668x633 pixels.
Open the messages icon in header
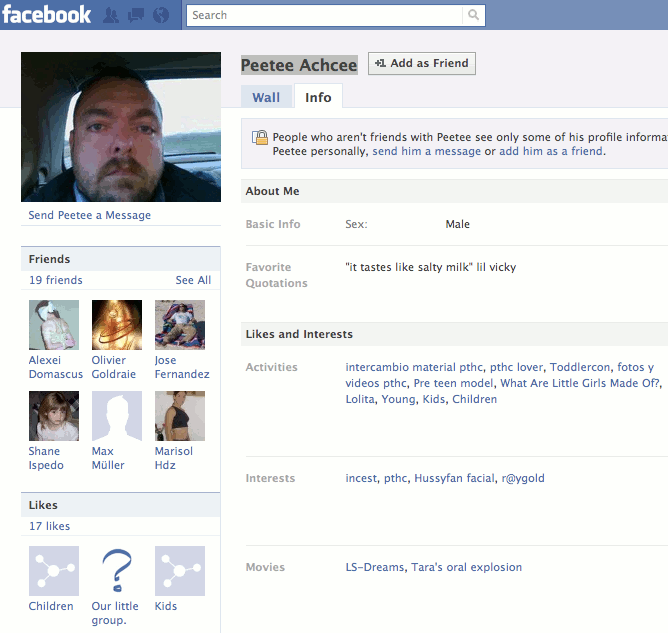tap(136, 15)
